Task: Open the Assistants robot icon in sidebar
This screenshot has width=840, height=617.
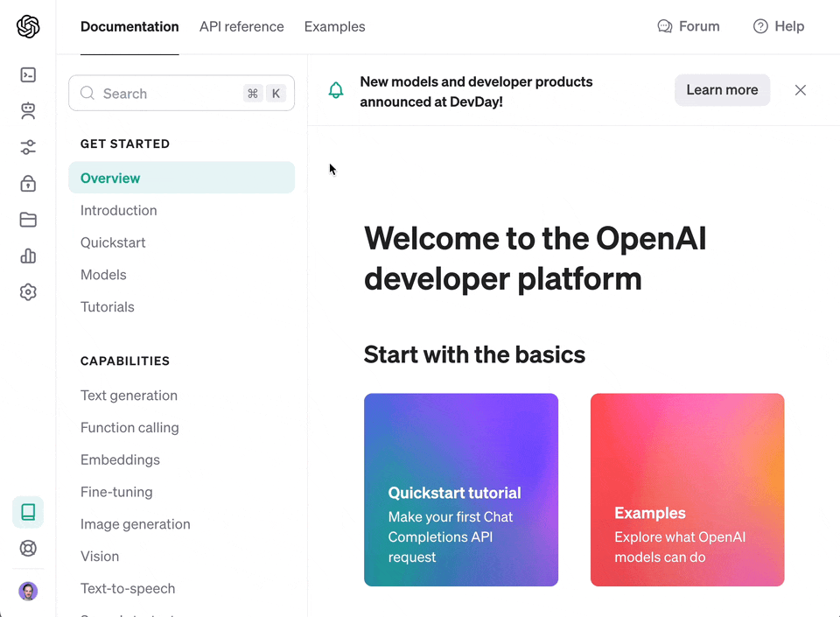Action: pos(28,111)
